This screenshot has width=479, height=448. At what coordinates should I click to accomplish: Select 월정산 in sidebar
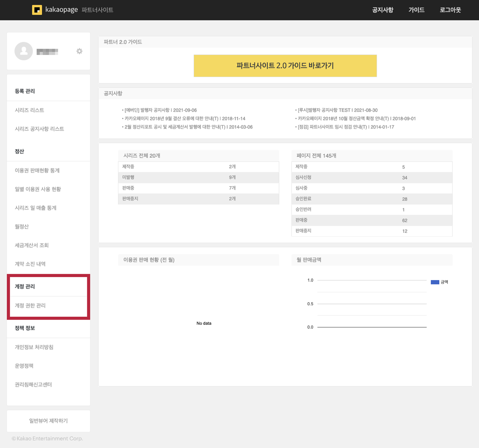point(22,226)
